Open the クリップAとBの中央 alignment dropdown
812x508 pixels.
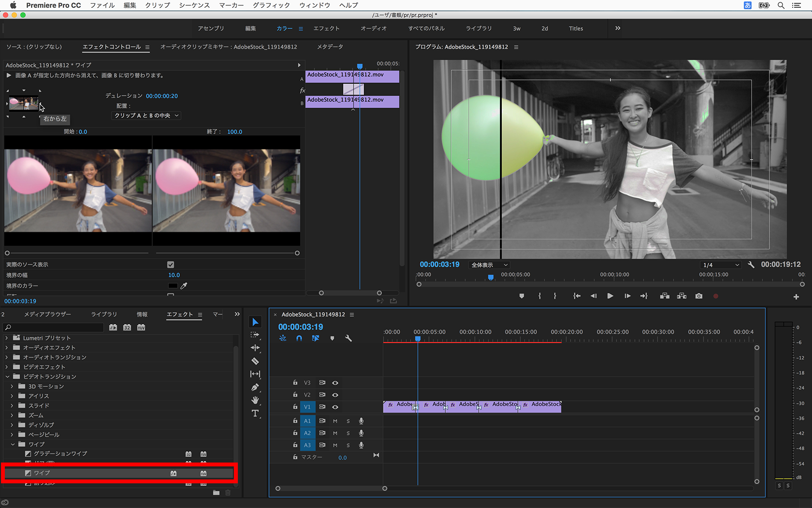pyautogui.click(x=146, y=116)
